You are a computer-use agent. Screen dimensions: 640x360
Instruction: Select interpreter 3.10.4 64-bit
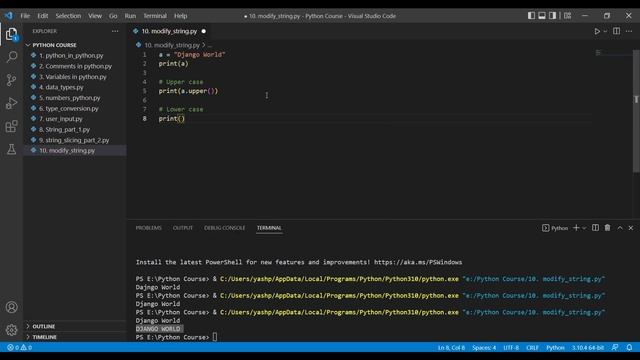click(587, 347)
